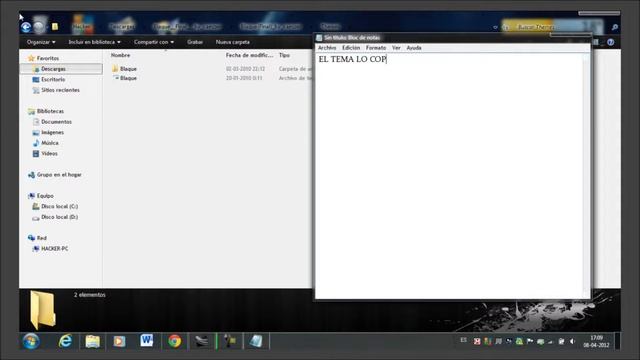Open Notepad Formato menu

click(376, 48)
